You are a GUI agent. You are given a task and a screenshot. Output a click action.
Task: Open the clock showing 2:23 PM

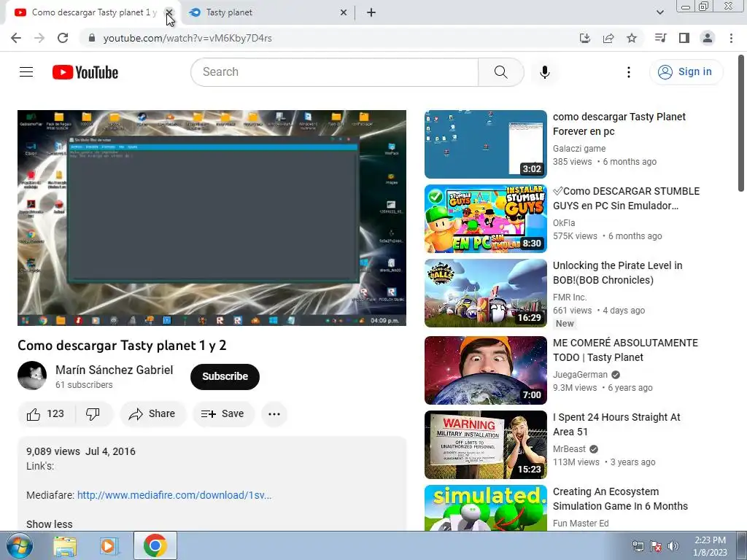(x=710, y=545)
